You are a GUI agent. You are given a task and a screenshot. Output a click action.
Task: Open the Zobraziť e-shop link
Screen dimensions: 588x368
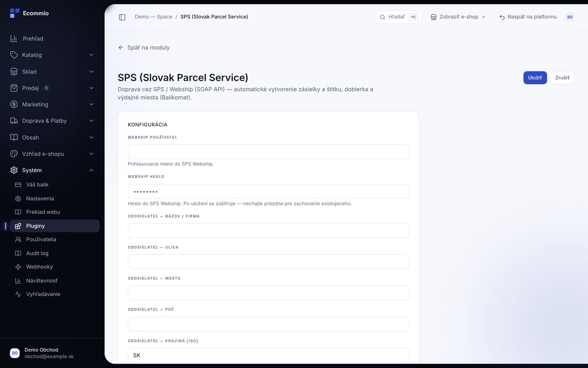[x=458, y=17]
